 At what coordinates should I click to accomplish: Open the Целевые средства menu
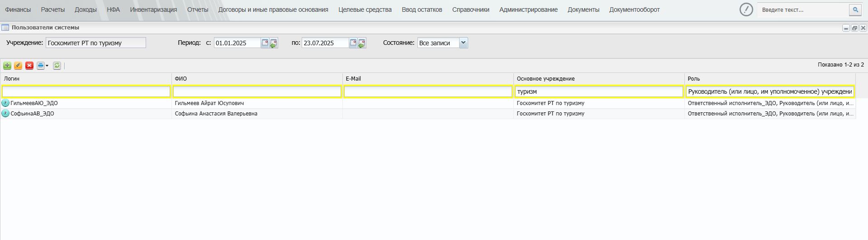[x=365, y=10]
